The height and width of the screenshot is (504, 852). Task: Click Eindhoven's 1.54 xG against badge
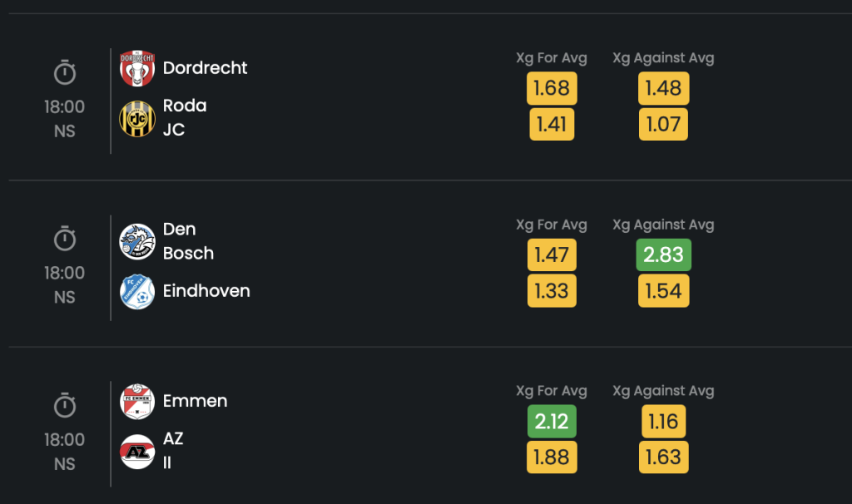663,291
